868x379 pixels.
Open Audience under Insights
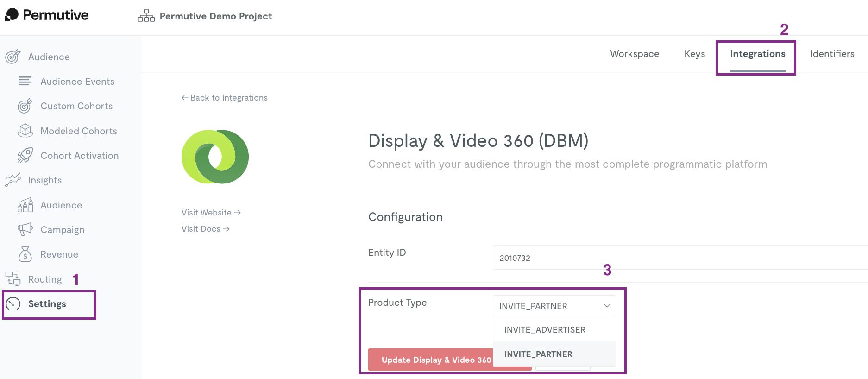61,205
